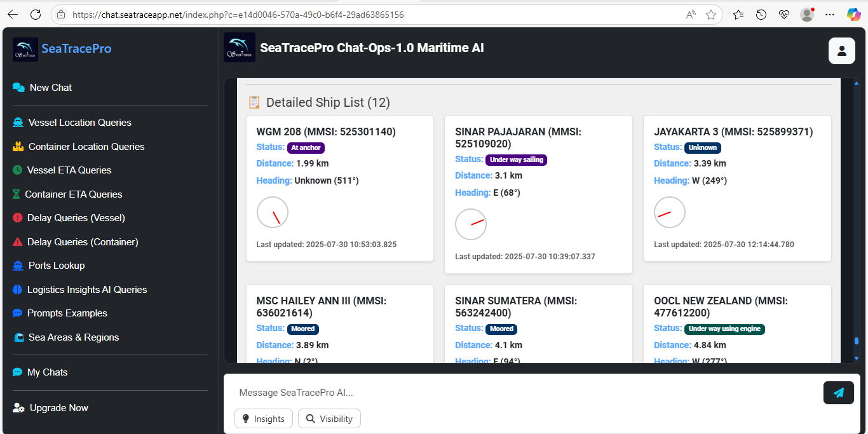Click the browser address bar URL
Screen dimensions: 868x434
coord(238,14)
